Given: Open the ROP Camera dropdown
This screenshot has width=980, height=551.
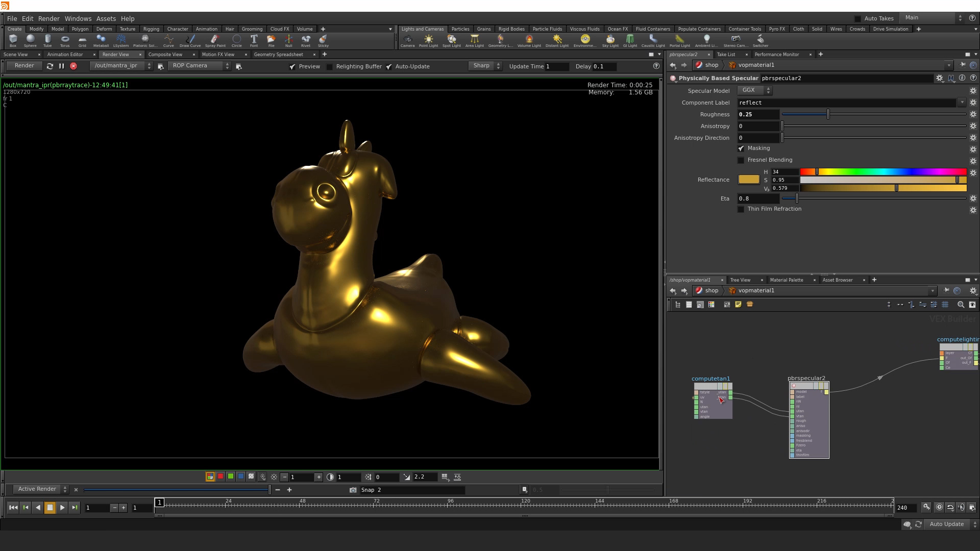Looking at the screenshot, I should click(x=200, y=66).
